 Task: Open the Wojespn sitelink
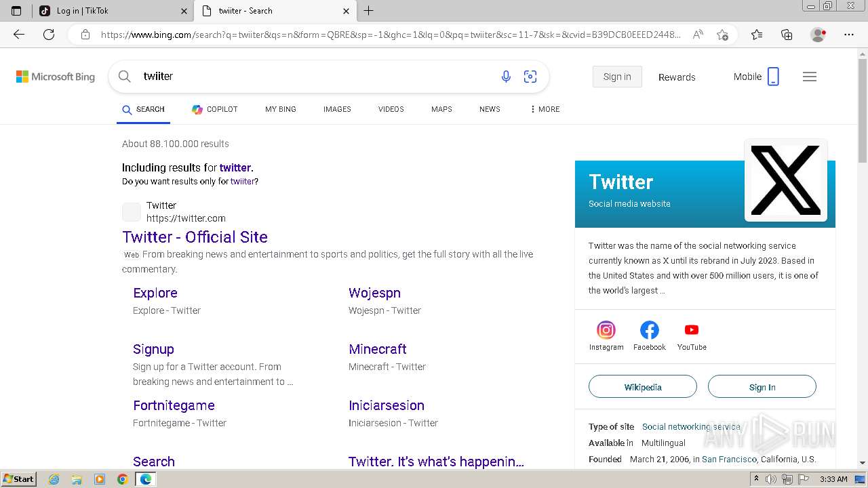click(x=374, y=293)
